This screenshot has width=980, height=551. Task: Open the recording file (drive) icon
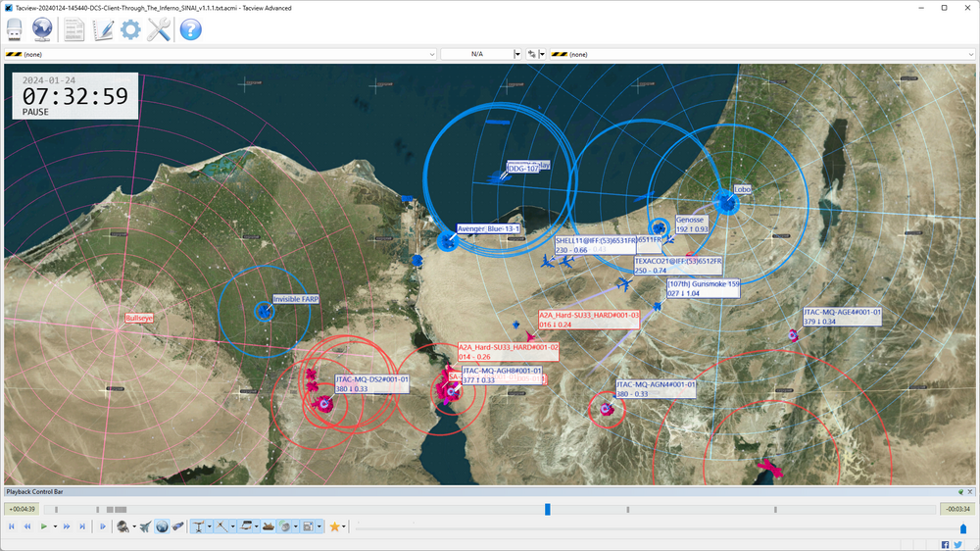(15, 29)
